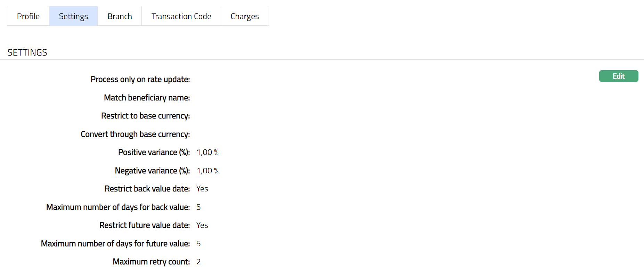Click the SETTINGS section heading

click(x=27, y=52)
